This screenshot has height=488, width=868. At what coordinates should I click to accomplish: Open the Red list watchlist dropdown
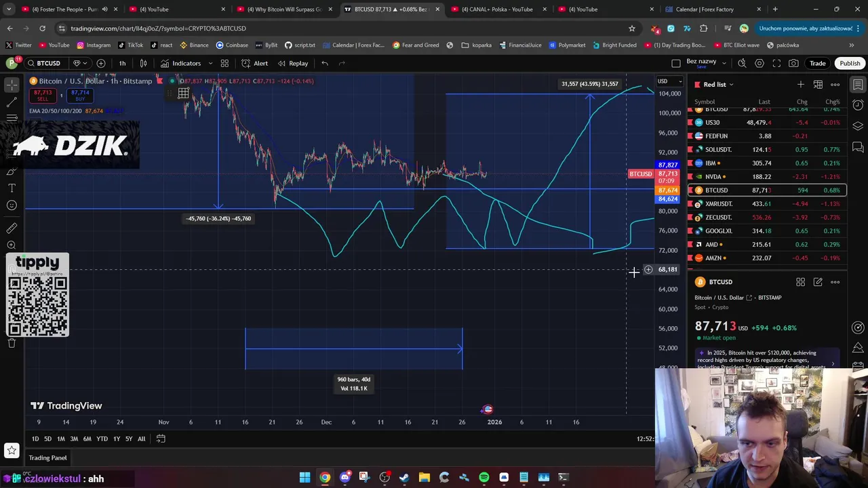point(718,85)
